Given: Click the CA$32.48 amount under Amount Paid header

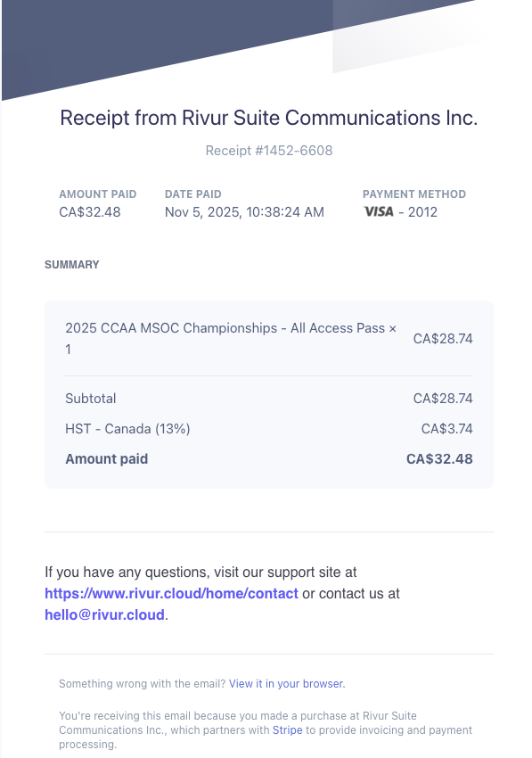Looking at the screenshot, I should [x=90, y=211].
